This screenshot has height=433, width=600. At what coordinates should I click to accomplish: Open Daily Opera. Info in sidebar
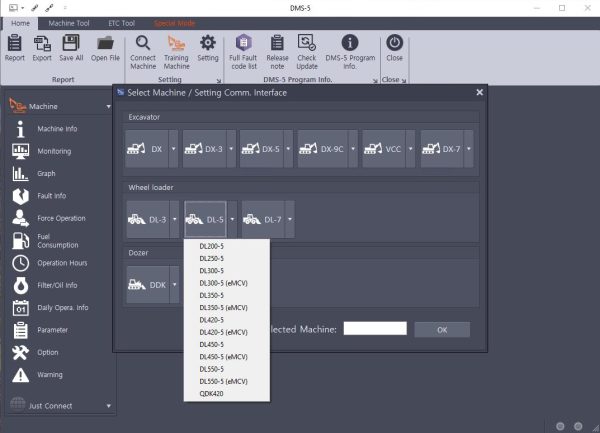[x=63, y=308]
